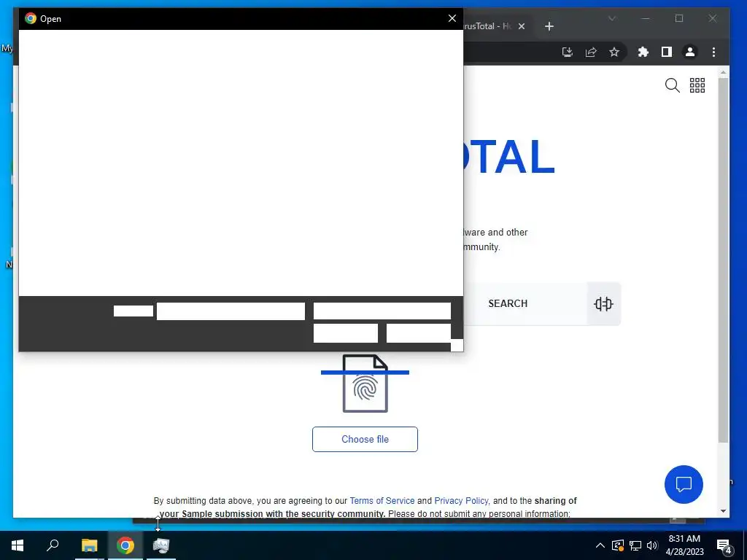
Task: Click the API connector icon tab
Action: click(603, 304)
